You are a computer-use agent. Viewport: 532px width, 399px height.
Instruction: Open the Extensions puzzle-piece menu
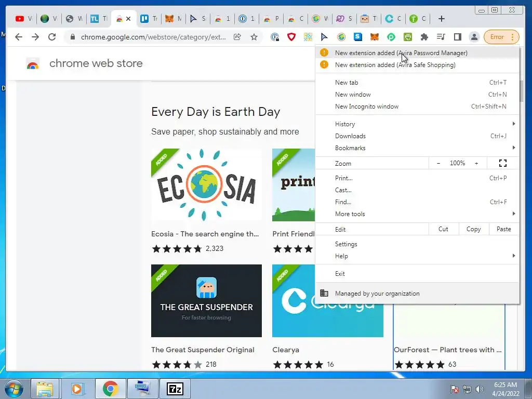(424, 37)
